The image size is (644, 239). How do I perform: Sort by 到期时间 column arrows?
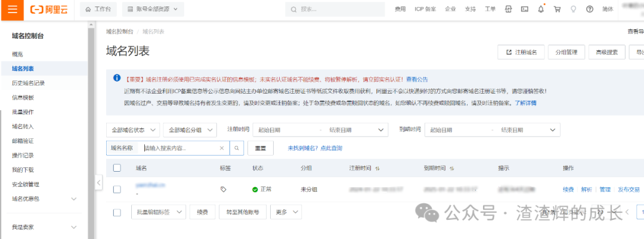click(x=452, y=168)
